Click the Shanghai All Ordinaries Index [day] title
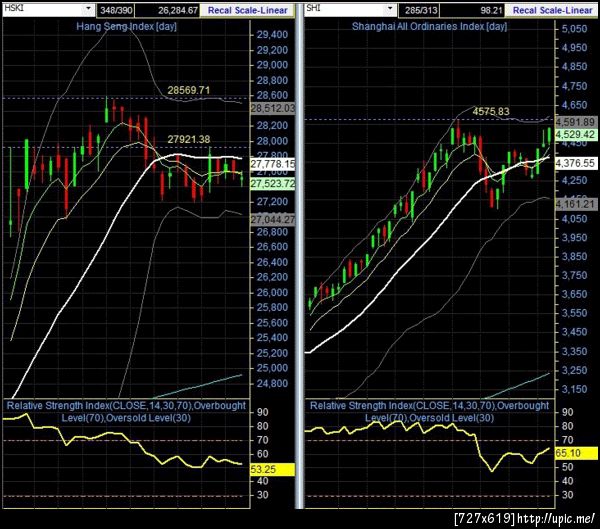 (x=429, y=26)
